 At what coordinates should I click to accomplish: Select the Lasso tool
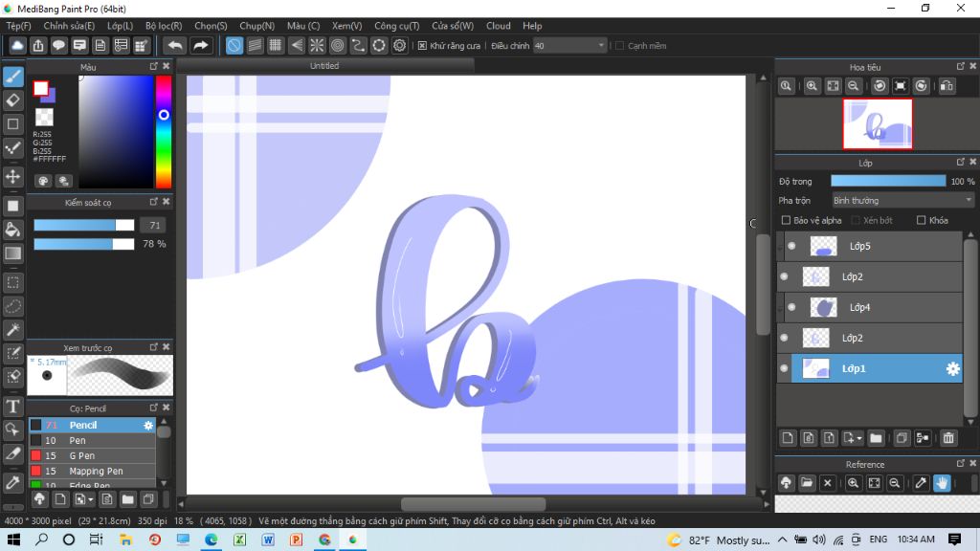coord(13,306)
